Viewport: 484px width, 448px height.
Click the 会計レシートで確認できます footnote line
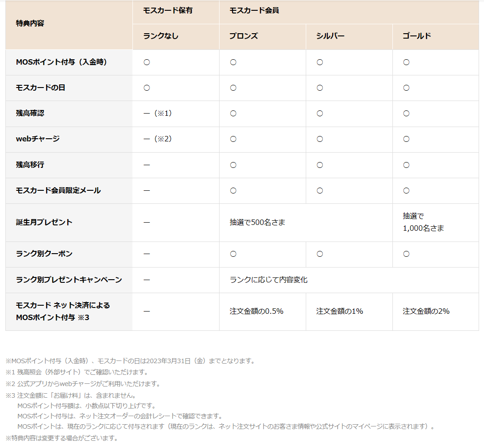pos(120,416)
